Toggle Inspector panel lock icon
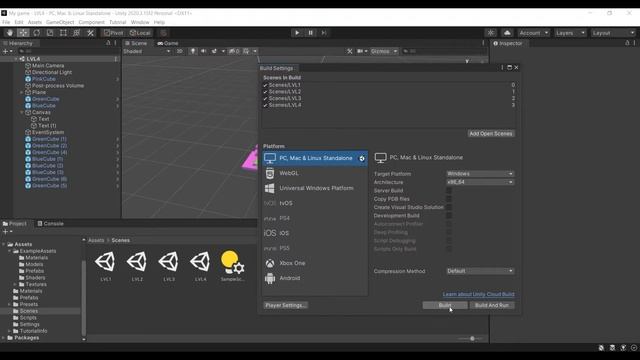Viewport: 640px width, 360px height. tap(627, 43)
